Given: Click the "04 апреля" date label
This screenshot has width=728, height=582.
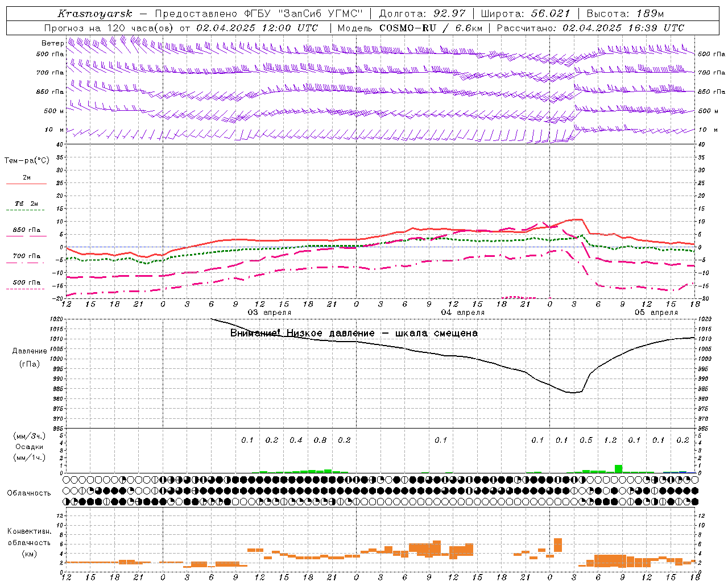Looking at the screenshot, I should pyautogui.click(x=463, y=313).
